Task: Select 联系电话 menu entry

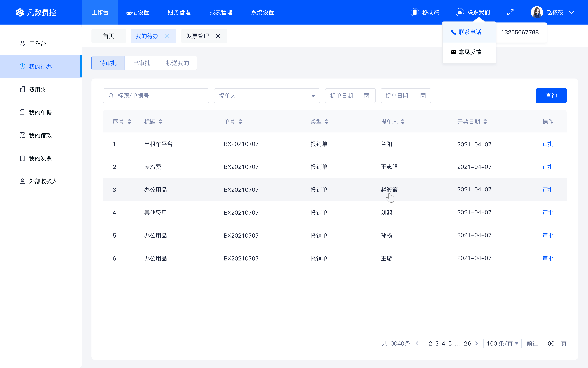Action: 469,32
